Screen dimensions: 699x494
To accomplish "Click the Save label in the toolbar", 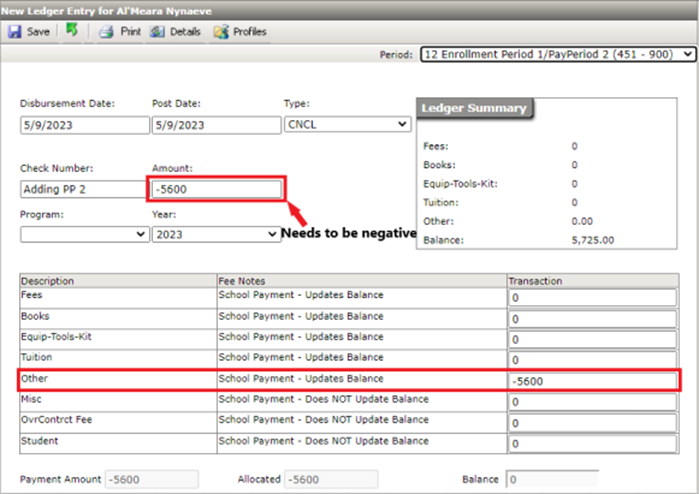I will point(38,32).
